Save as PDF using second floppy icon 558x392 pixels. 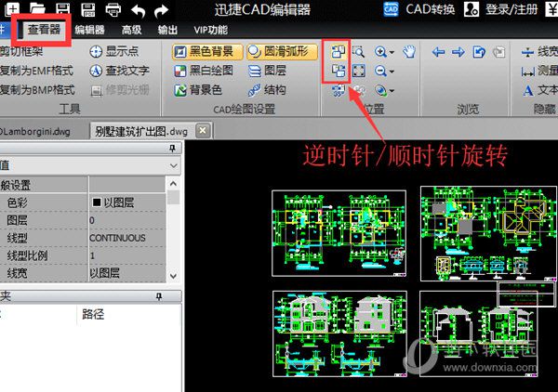point(87,9)
